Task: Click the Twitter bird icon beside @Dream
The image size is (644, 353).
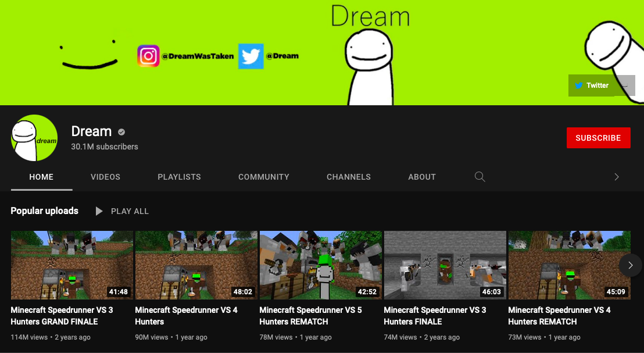Action: coord(251,56)
